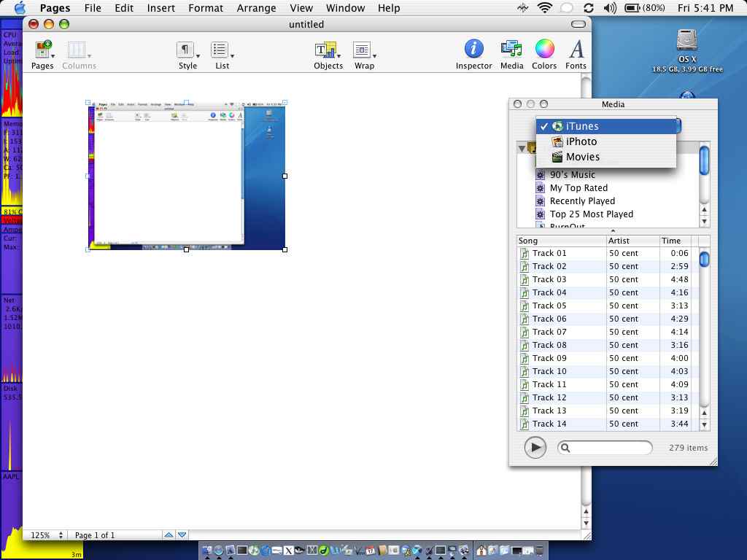747x560 pixels.
Task: Click the document scroll down arrow
Action: 586,523
